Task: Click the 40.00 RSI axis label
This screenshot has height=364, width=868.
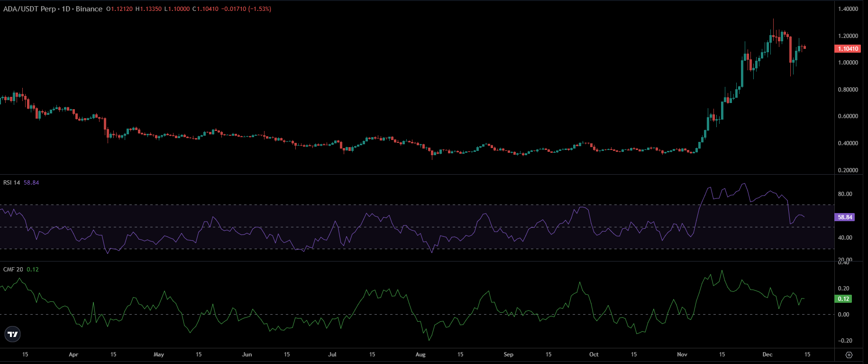Action: [x=845, y=238]
